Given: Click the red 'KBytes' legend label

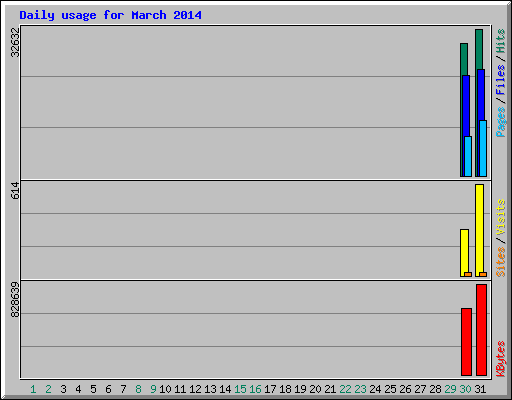Looking at the screenshot, I should (x=501, y=359).
